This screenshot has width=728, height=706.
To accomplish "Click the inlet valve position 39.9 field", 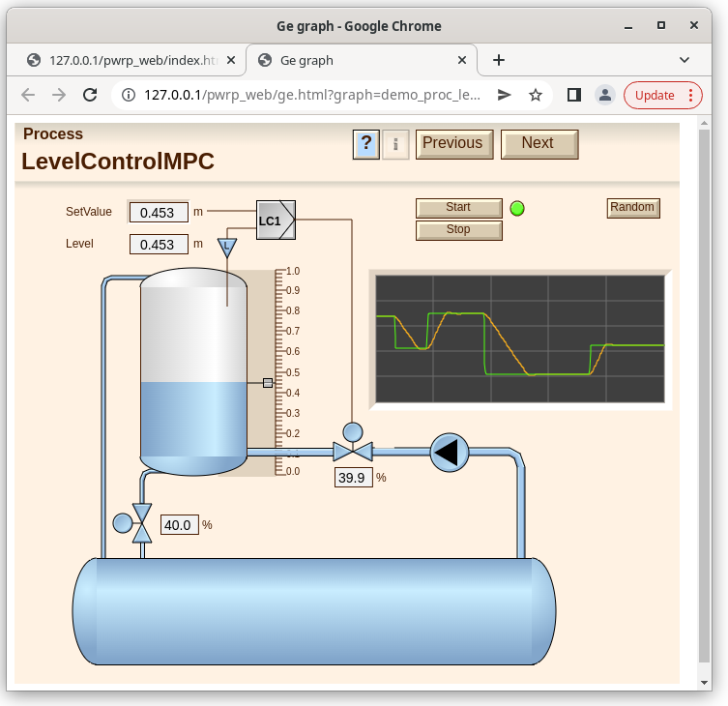I will click(x=353, y=478).
